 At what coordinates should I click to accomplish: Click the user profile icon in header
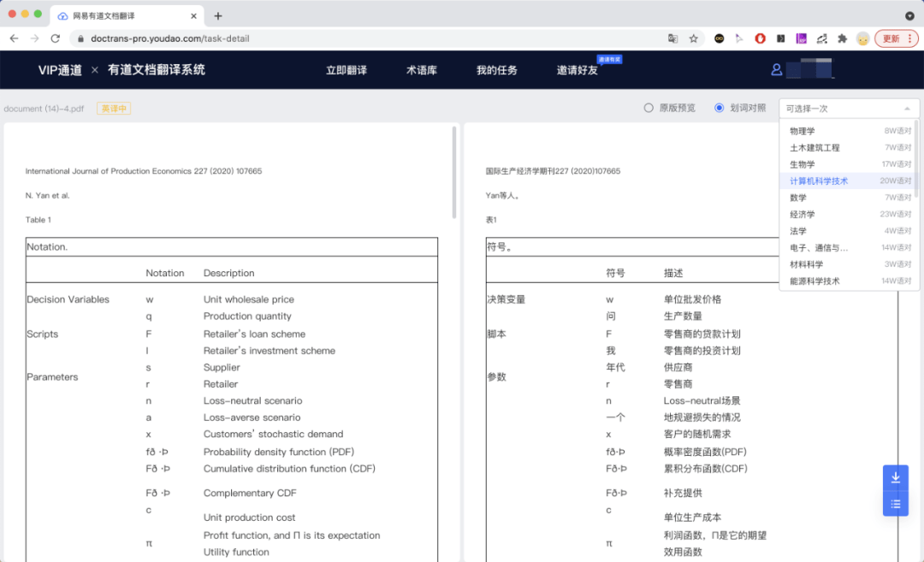[777, 69]
